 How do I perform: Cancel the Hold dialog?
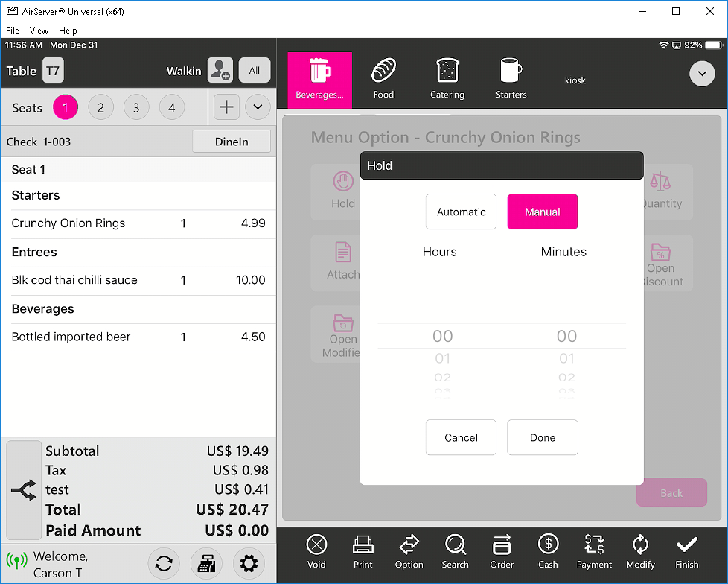[461, 437]
